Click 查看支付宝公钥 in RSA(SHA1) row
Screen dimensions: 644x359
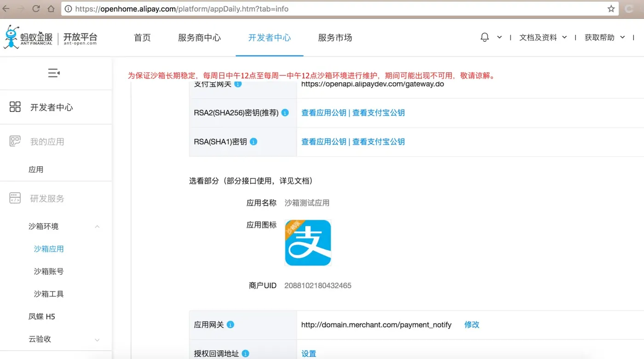379,142
